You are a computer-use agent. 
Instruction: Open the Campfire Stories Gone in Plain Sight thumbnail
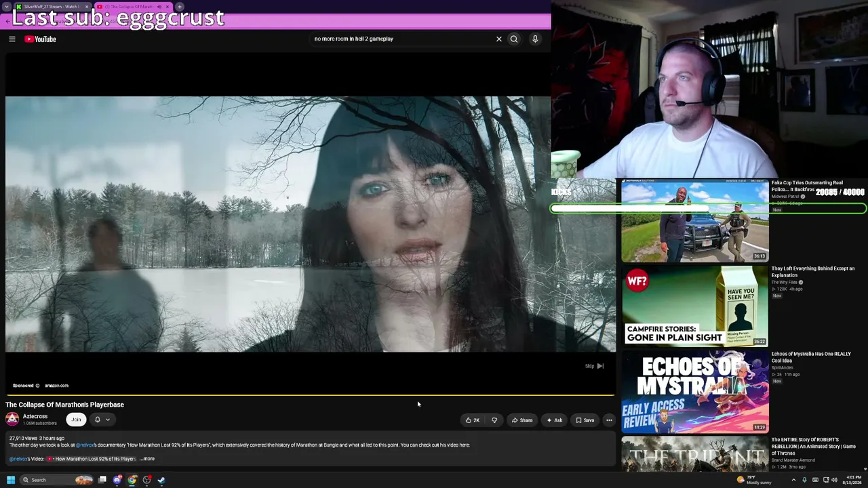click(695, 306)
